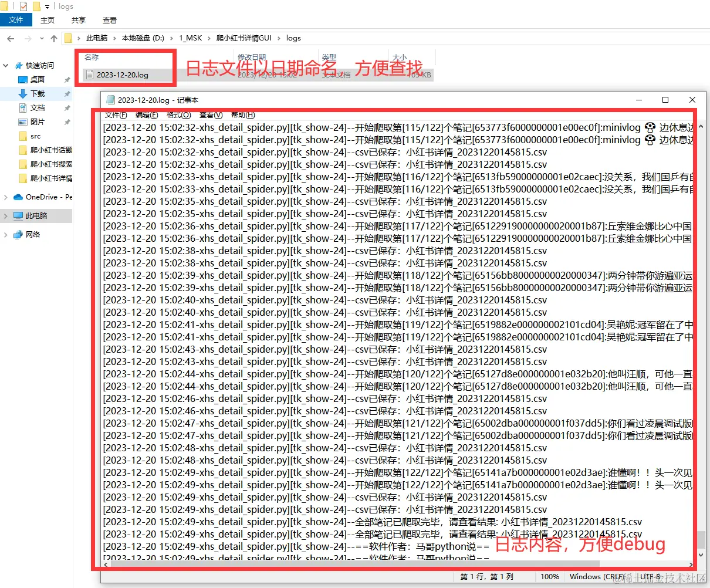Go up one folder level arrow
The width and height of the screenshot is (710, 588).
(x=54, y=38)
